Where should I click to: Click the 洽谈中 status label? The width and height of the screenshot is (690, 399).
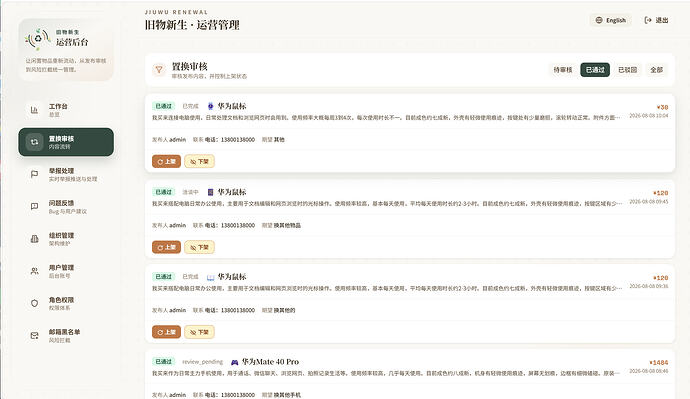coord(191,192)
